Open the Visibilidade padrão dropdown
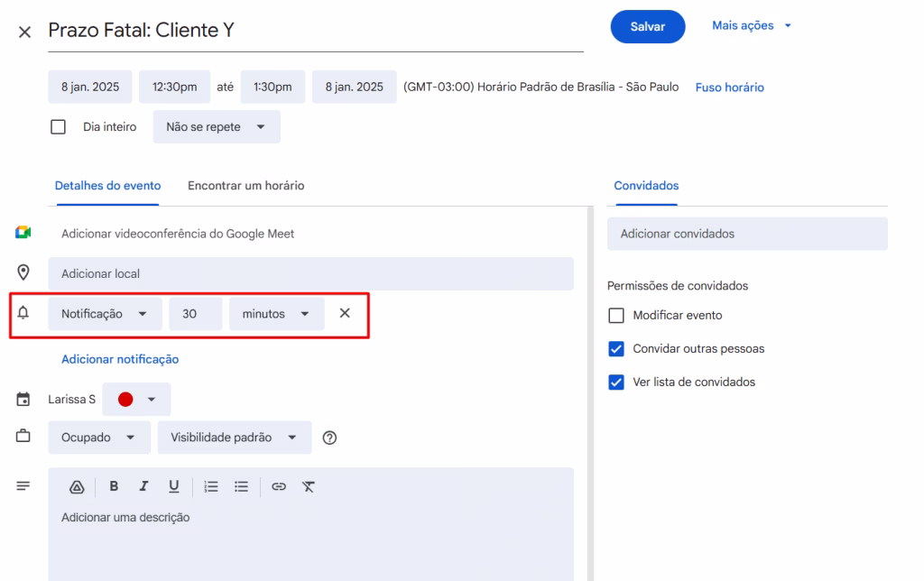The image size is (924, 581). coord(234,438)
